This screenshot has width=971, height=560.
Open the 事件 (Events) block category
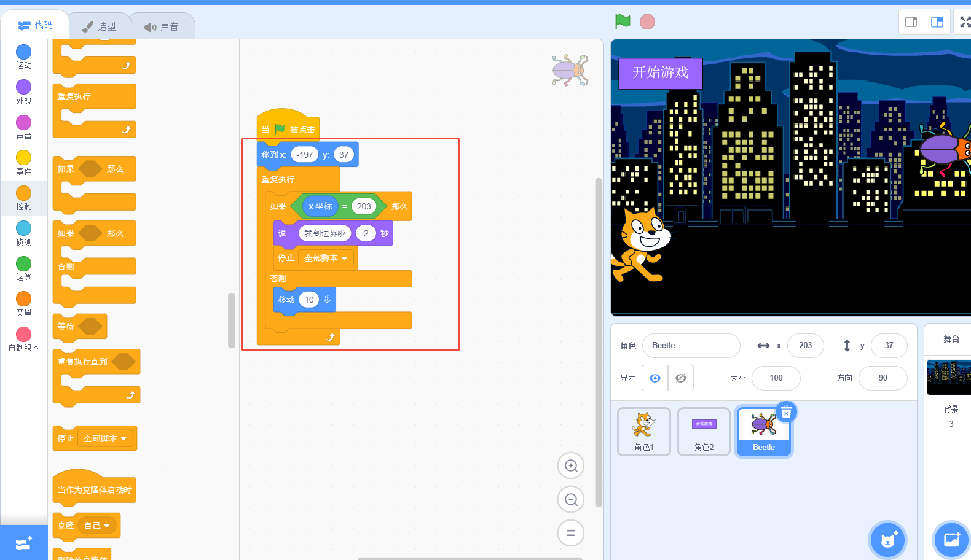(x=23, y=163)
